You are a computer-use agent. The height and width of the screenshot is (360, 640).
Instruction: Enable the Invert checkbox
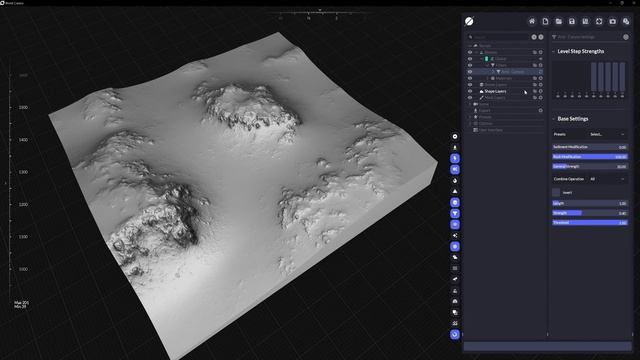(556, 192)
